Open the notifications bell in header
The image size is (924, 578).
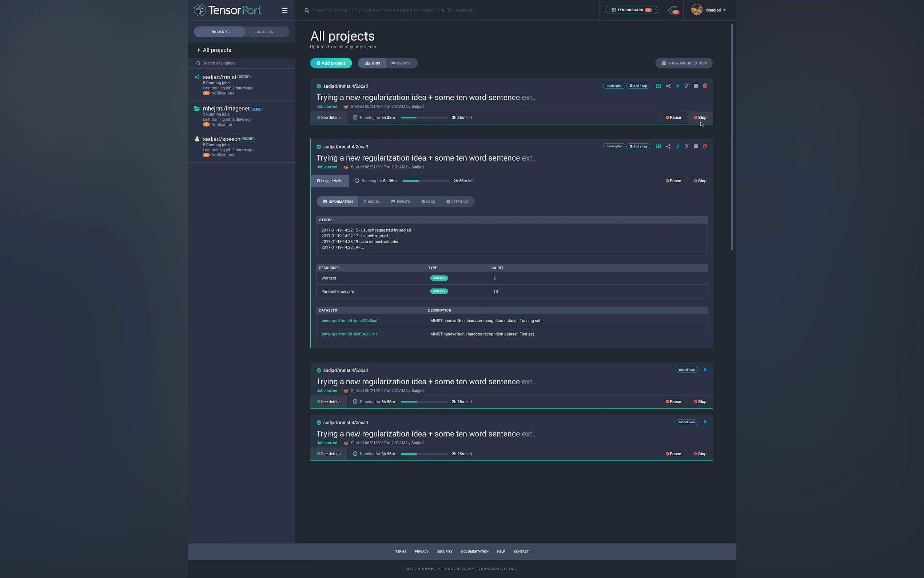673,10
